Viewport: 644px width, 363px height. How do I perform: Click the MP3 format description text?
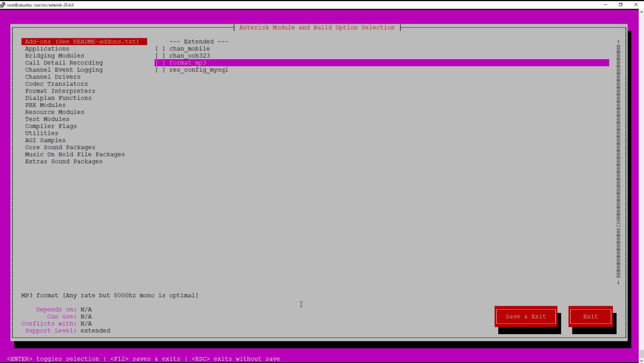point(110,295)
